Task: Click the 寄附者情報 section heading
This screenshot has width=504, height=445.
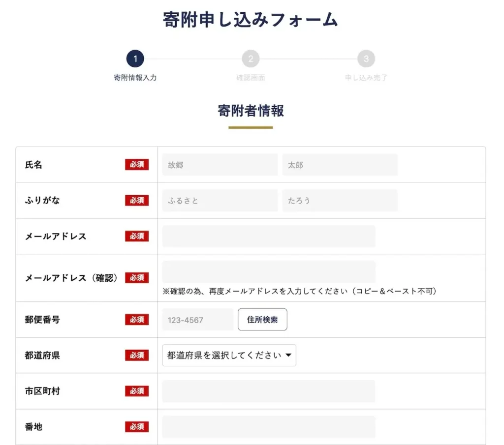Action: tap(251, 111)
